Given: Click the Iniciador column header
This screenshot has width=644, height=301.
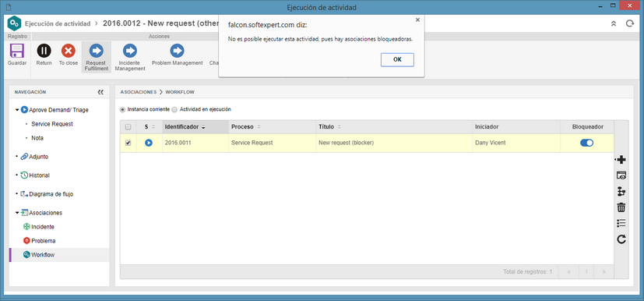Looking at the screenshot, I should 516,127.
